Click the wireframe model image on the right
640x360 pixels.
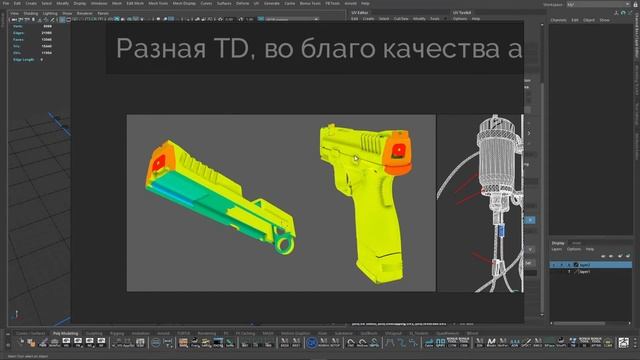[x=480, y=203]
